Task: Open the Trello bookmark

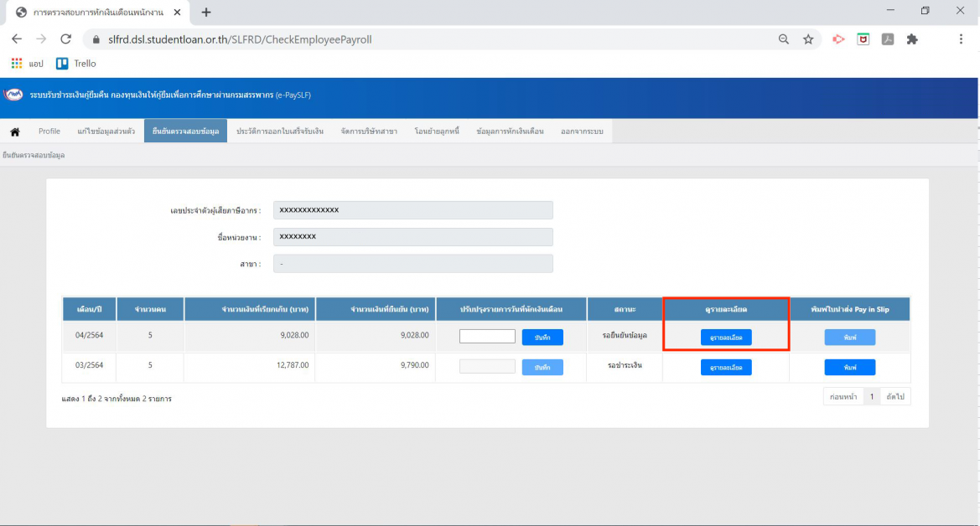Action: (76, 64)
